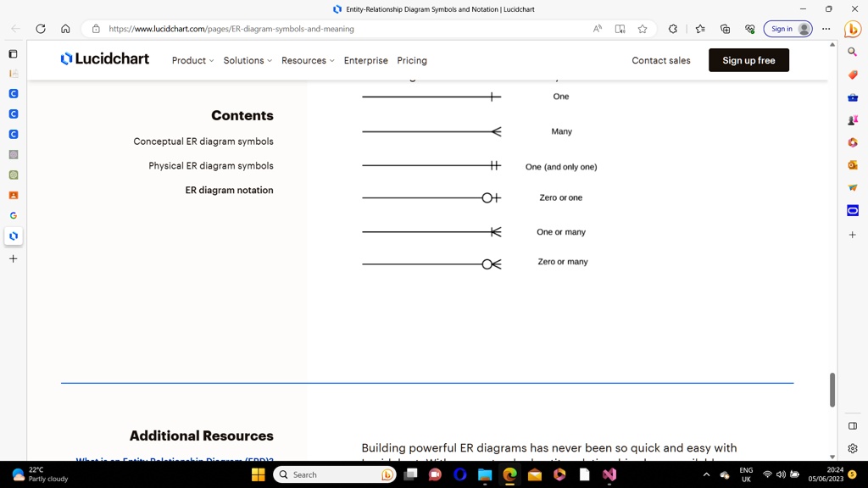Add this page to favorites with the star icon
Screen dimensions: 868x488
click(643, 28)
